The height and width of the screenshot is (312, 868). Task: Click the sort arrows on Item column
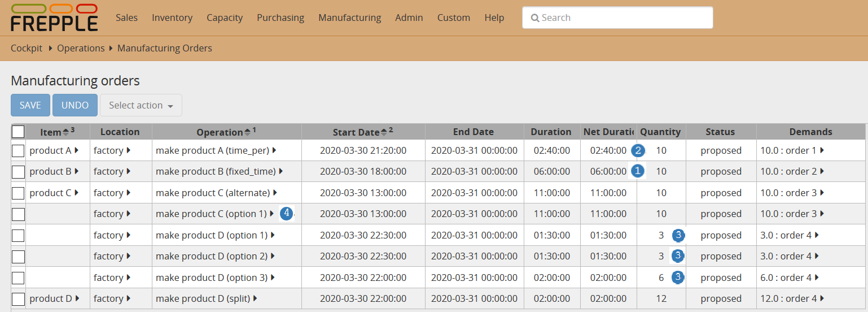(65, 132)
